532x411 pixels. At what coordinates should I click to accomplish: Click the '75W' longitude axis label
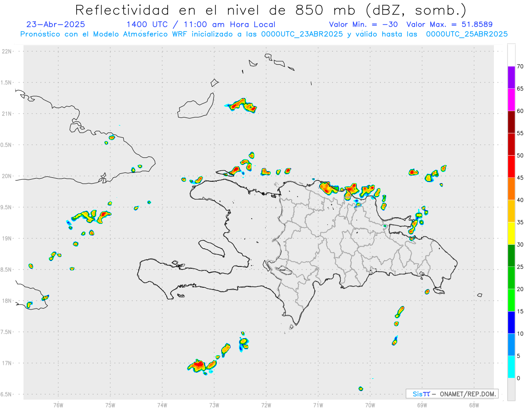110,405
